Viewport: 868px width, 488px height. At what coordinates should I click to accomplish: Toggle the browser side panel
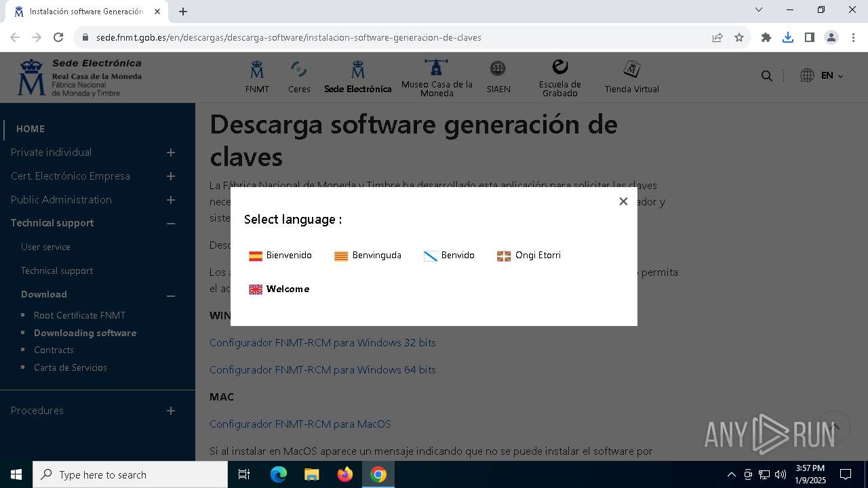[x=810, y=37]
